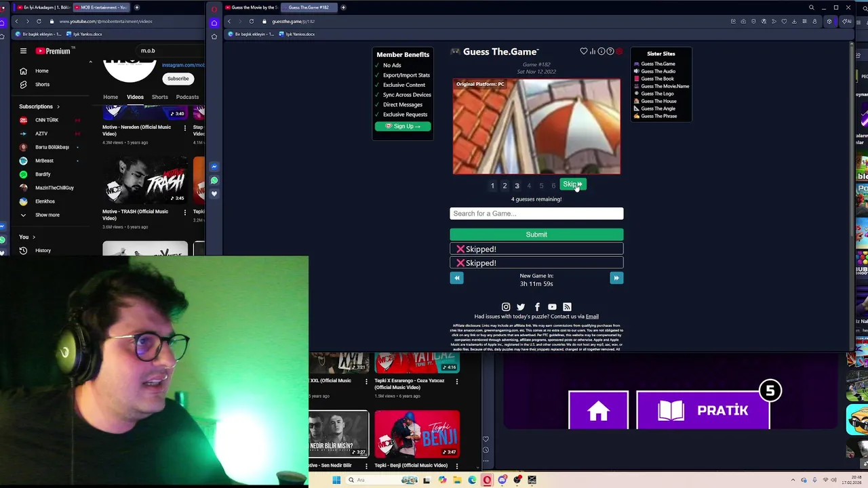Open Guess The Phrase sister site
The height and width of the screenshot is (488, 868).
point(658,116)
